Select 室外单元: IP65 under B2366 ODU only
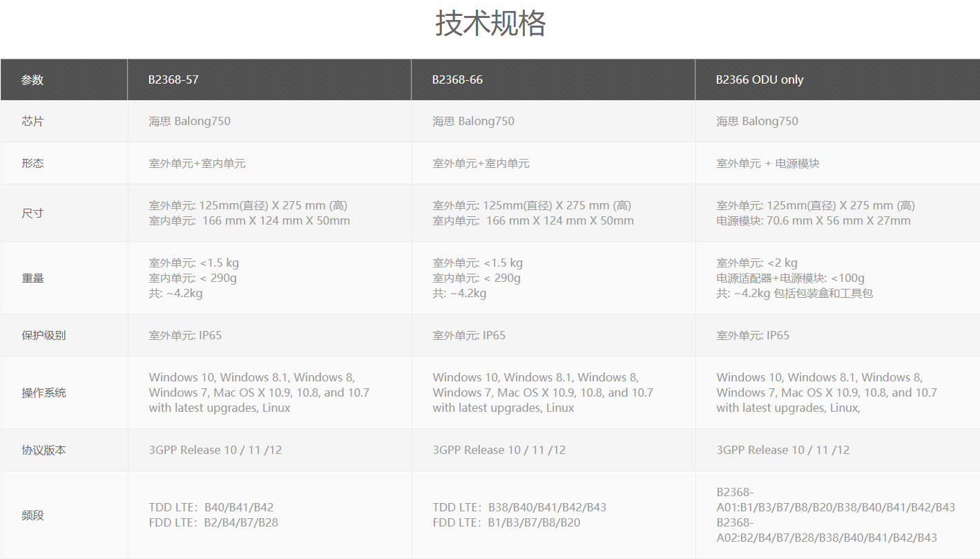 [x=753, y=335]
